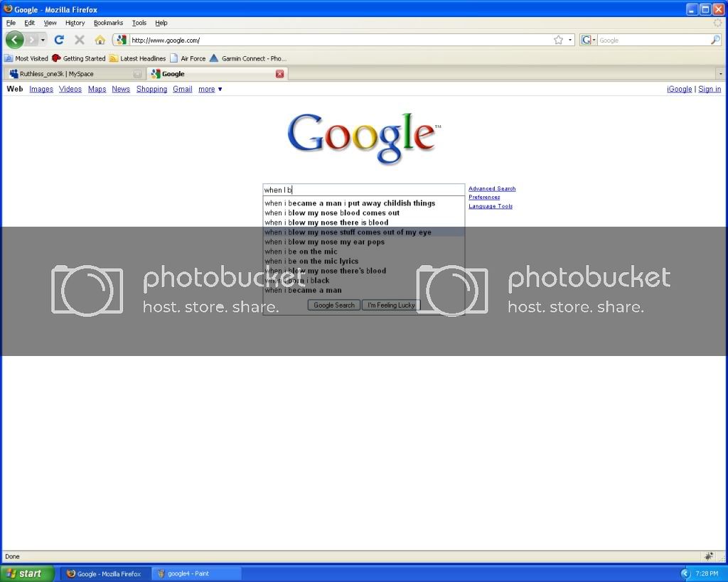The width and height of the screenshot is (728, 582).
Task: Open the Air Force bookmark
Action: click(188, 58)
